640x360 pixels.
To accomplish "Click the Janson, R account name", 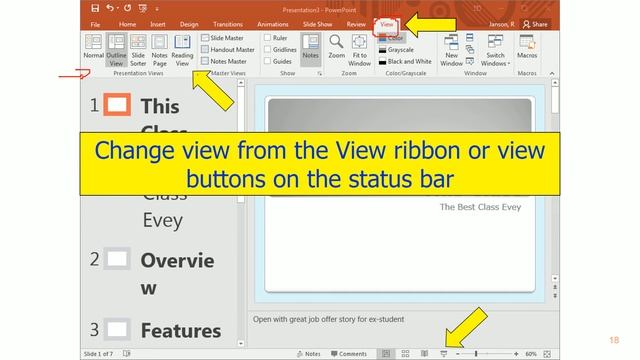I will click(x=502, y=24).
